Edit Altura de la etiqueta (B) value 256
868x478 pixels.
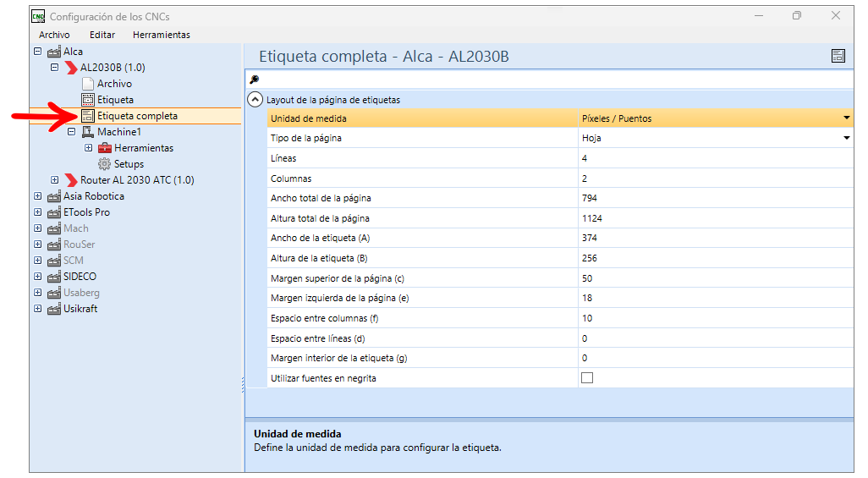click(715, 258)
